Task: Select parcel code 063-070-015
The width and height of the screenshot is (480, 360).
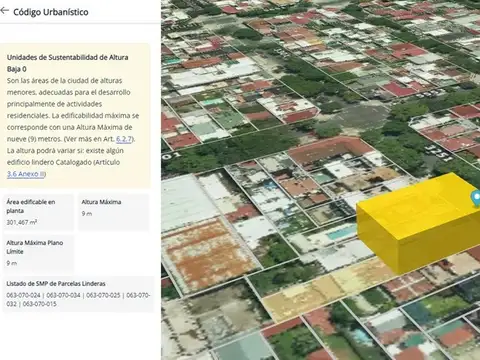Action: [39, 304]
